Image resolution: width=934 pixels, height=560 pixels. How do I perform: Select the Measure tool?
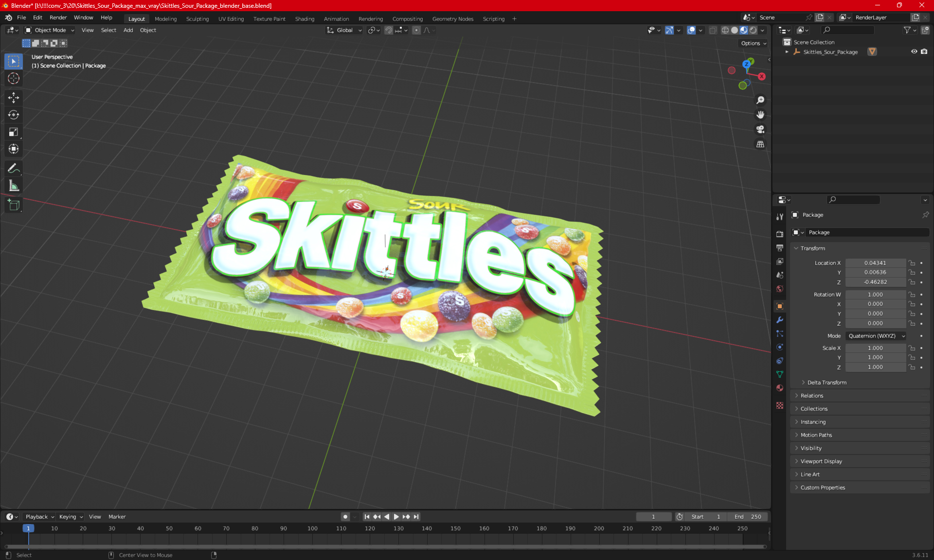(14, 186)
